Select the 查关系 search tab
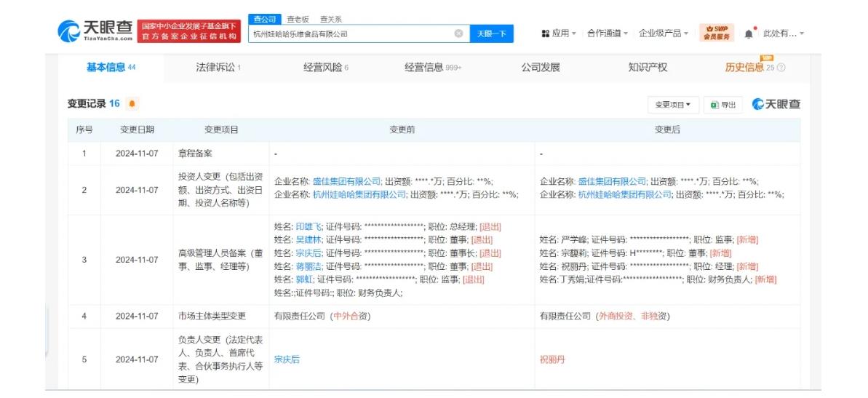The image size is (868, 398). click(x=331, y=20)
